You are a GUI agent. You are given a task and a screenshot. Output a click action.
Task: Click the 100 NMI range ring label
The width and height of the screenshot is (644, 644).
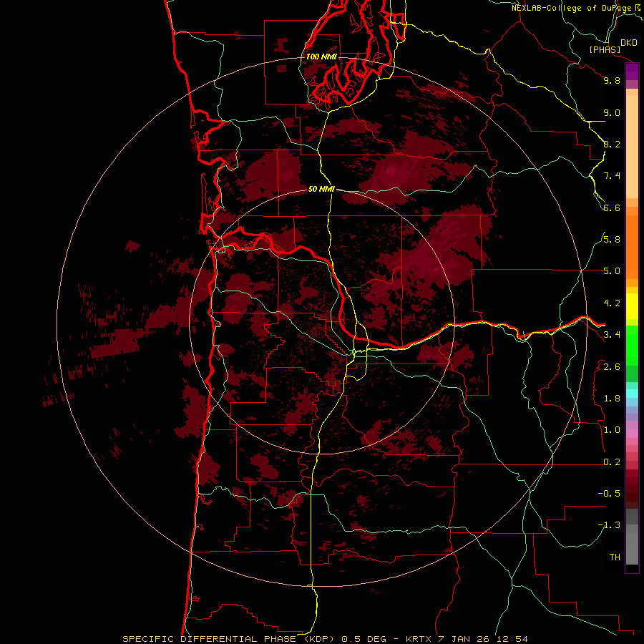coord(321,57)
